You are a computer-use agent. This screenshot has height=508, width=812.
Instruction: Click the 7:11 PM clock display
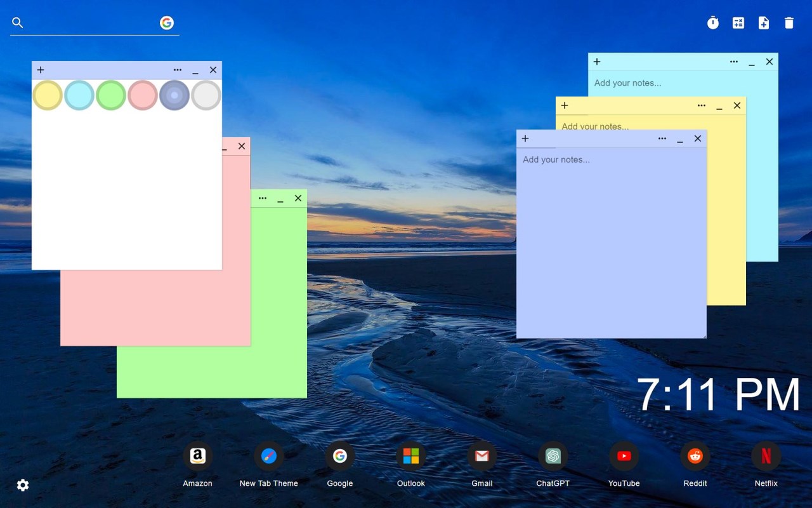718,395
